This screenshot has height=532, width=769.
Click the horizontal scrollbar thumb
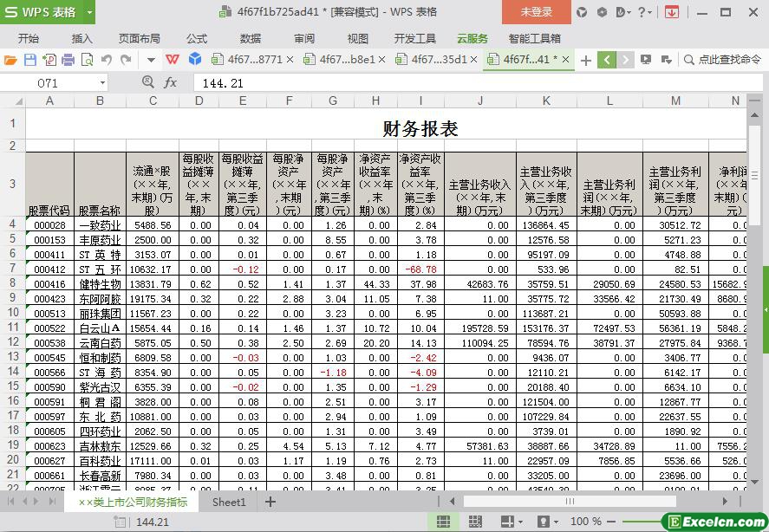[x=569, y=501]
